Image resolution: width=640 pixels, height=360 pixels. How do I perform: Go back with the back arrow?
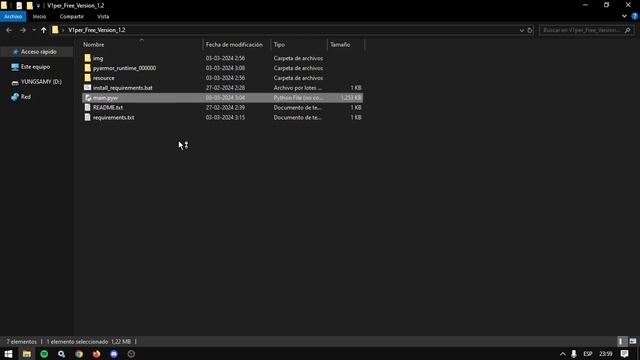[9, 30]
